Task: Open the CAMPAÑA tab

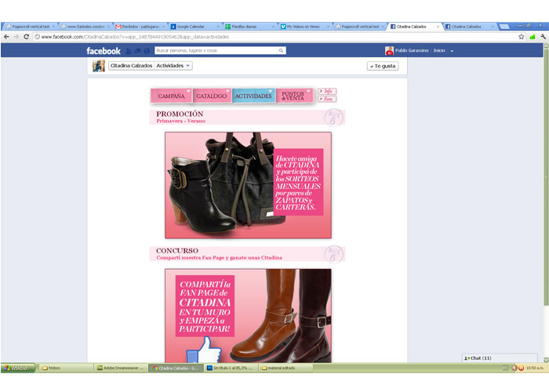Action: pos(171,96)
